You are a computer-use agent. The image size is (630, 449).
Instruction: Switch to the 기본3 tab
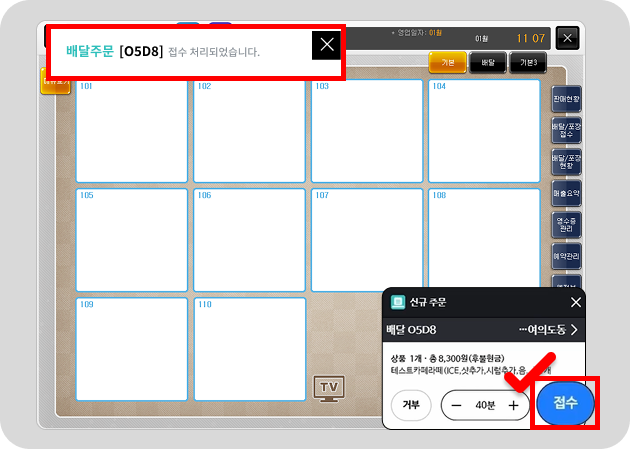528,63
